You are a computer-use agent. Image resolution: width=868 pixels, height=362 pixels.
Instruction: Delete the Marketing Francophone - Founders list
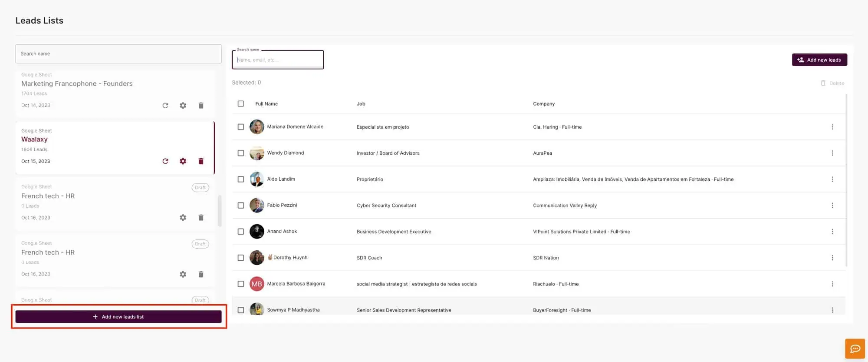click(201, 106)
